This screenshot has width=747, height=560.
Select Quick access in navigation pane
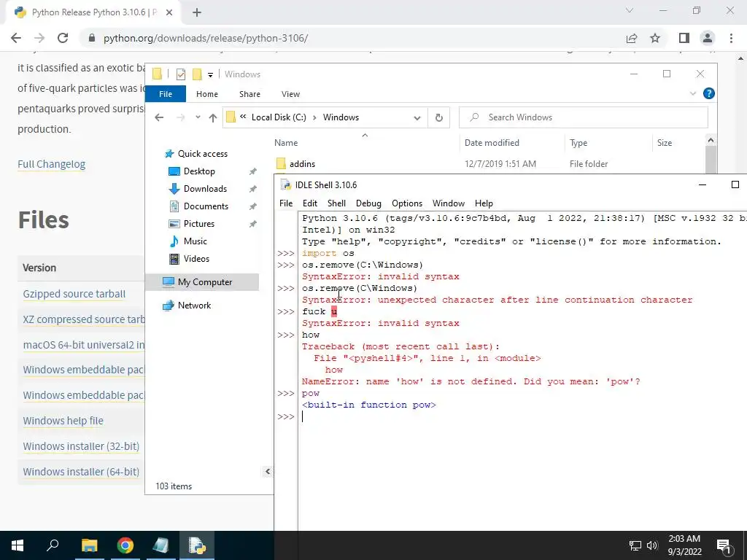pos(203,154)
